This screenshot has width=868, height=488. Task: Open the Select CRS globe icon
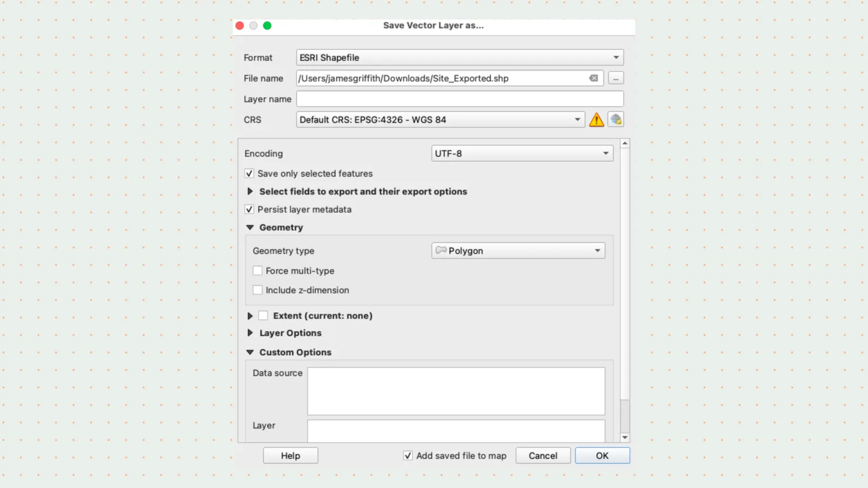(616, 120)
